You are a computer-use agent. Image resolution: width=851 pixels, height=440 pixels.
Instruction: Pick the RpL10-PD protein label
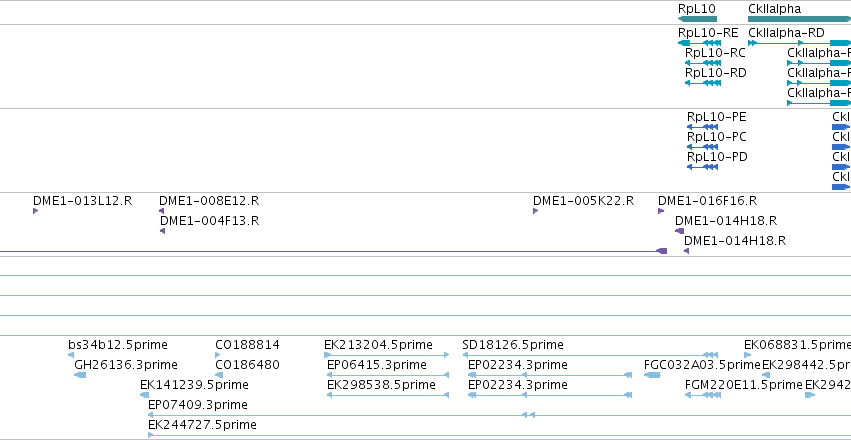[x=717, y=157]
